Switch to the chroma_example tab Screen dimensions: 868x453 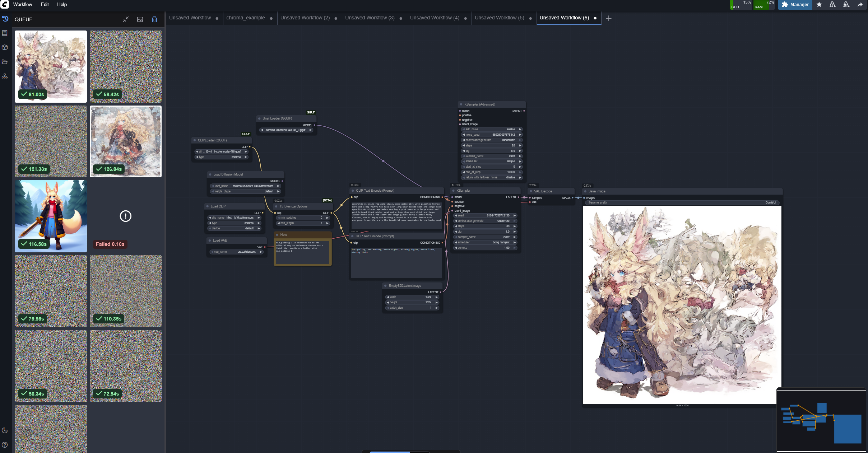(246, 18)
